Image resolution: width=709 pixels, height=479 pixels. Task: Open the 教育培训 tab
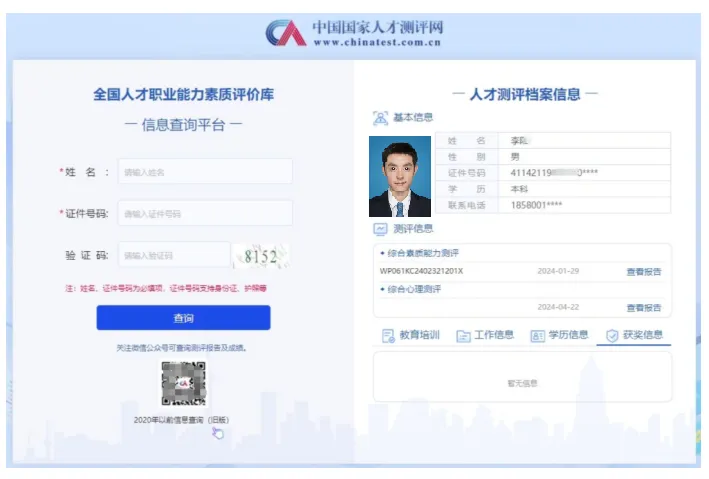411,335
